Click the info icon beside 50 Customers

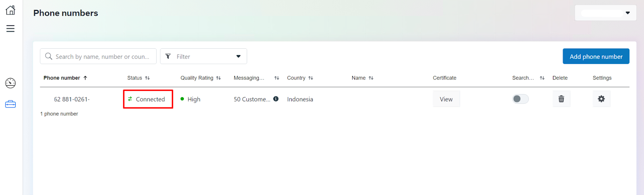[x=276, y=99]
